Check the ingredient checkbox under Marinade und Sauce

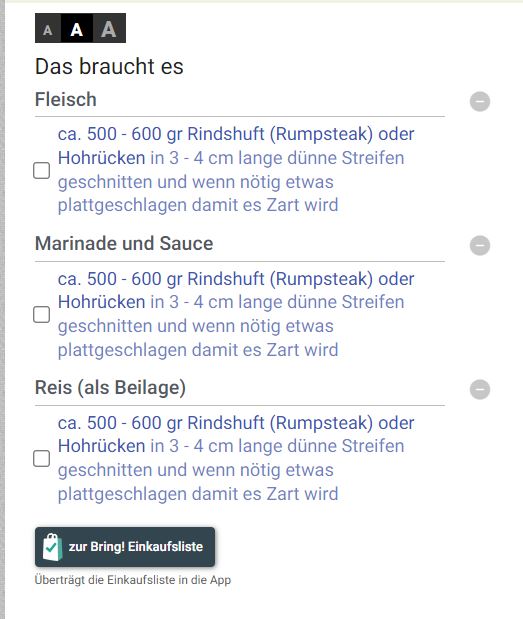[x=41, y=315]
